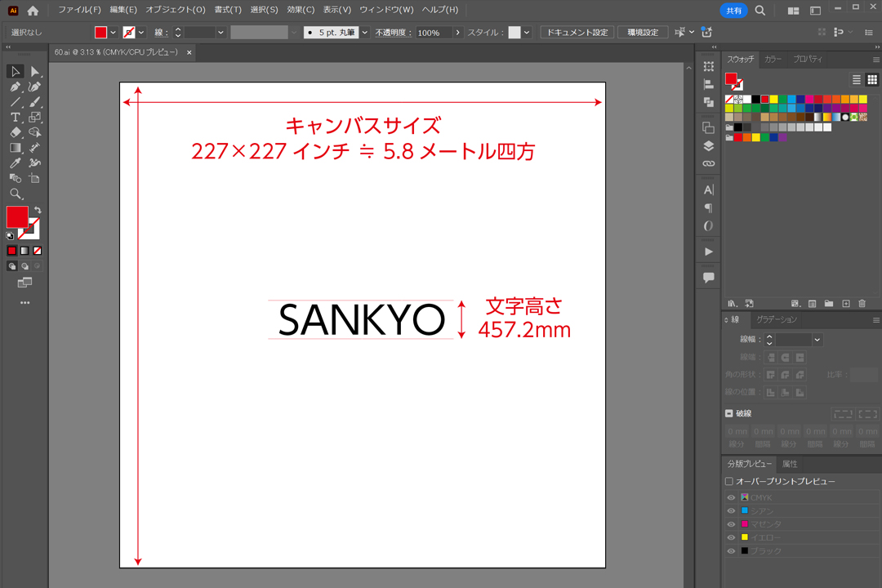Hide the Magenta plate eye
882x588 pixels.
(731, 524)
